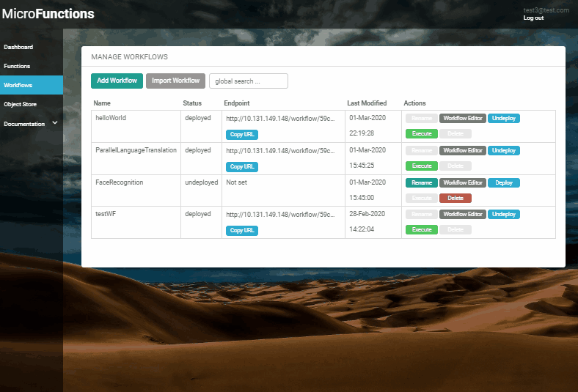Open Workflow Editor for FaceRecognition
Screen dimensions: 578x392
[463, 182]
